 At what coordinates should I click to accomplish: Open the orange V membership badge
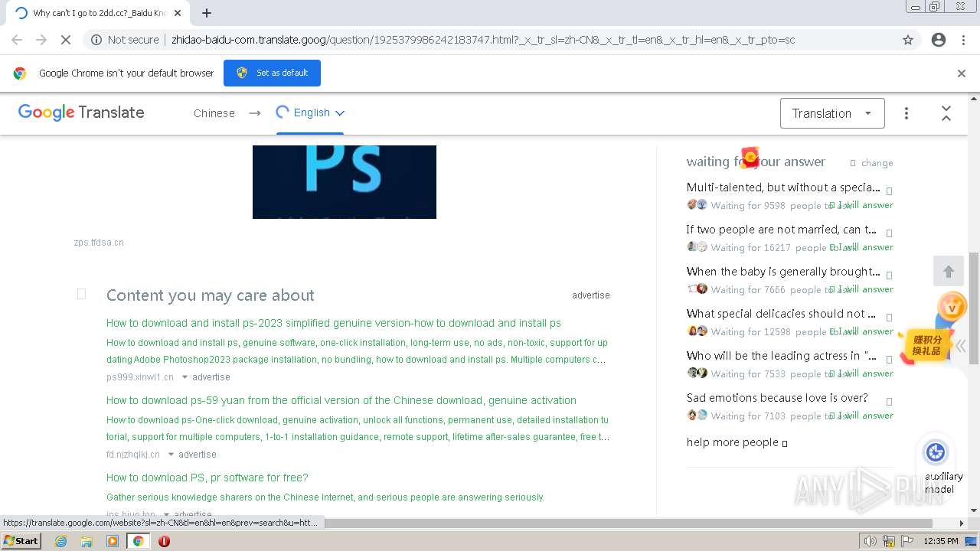tap(952, 308)
